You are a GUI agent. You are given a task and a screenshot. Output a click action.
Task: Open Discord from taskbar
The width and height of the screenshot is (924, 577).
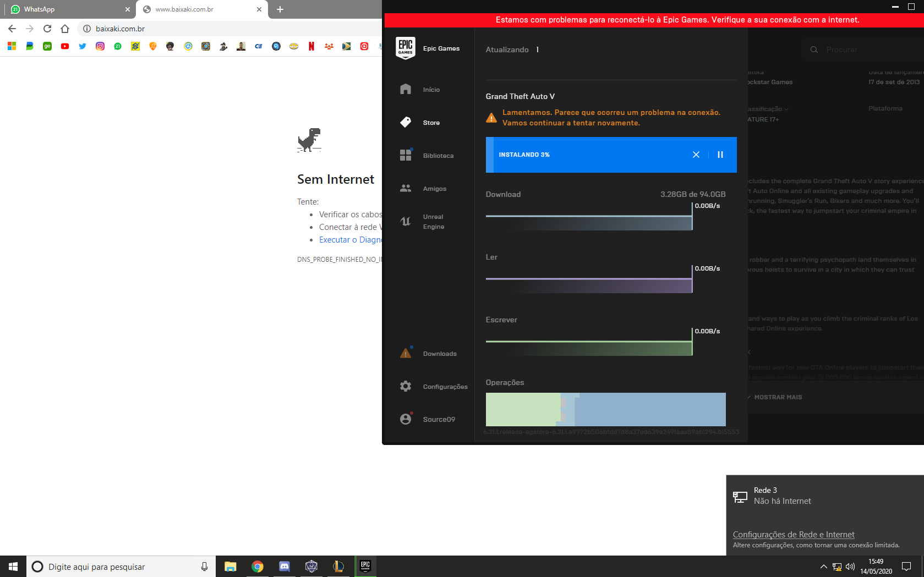[x=285, y=567]
